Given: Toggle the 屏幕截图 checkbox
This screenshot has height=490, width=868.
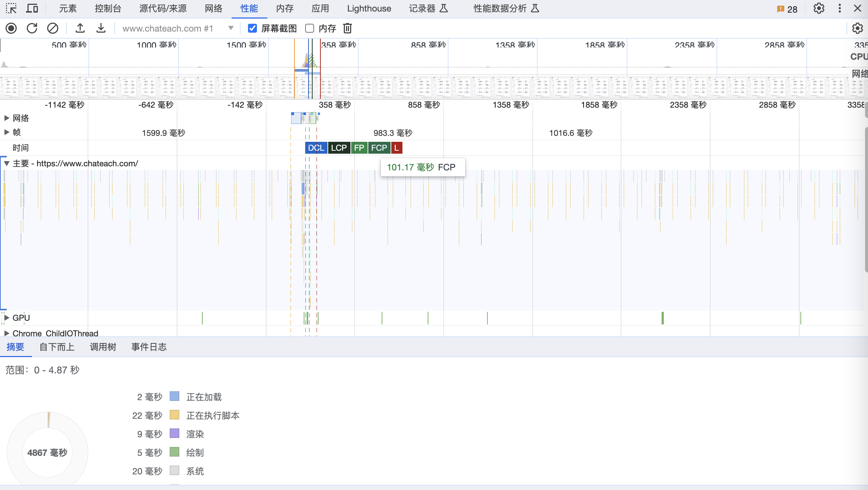Looking at the screenshot, I should (x=252, y=28).
